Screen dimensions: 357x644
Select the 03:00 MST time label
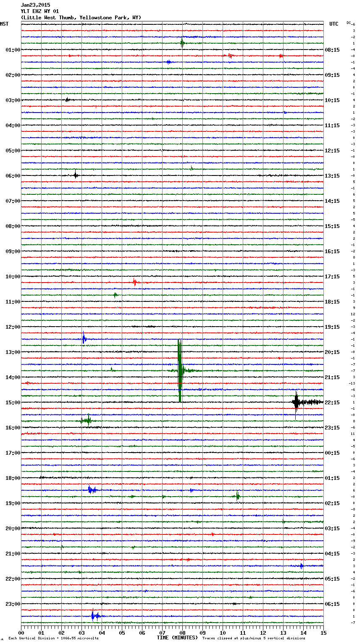pyautogui.click(x=13, y=100)
